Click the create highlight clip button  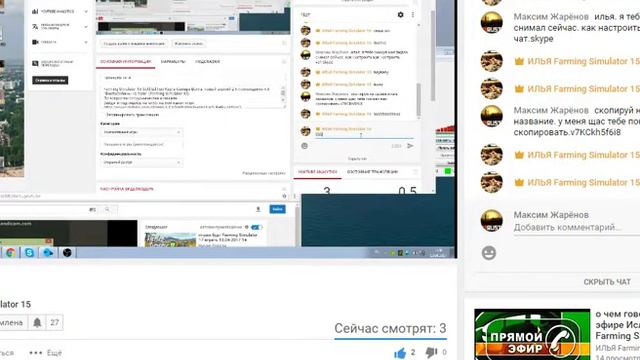pos(134,44)
